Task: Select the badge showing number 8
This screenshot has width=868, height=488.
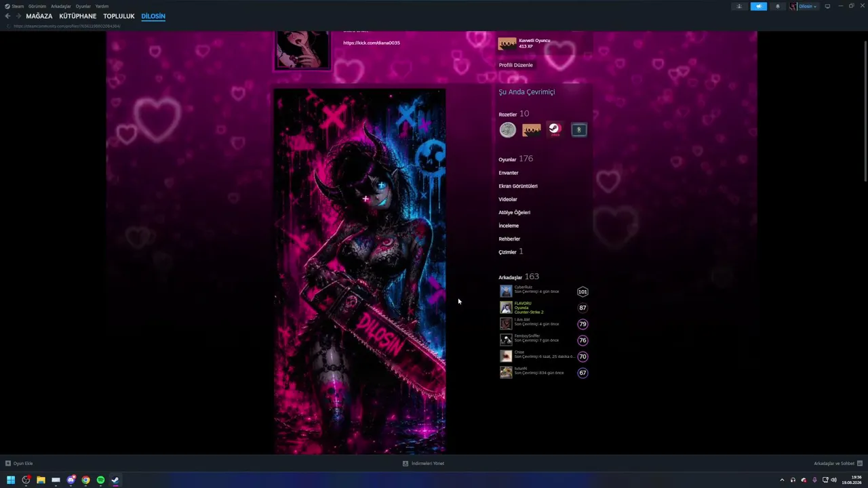Action: pos(578,130)
